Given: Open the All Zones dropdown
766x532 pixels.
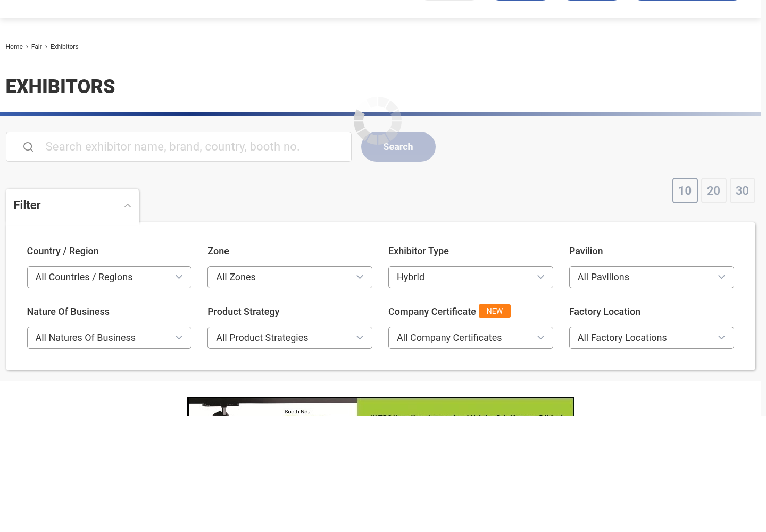Looking at the screenshot, I should [x=290, y=277].
